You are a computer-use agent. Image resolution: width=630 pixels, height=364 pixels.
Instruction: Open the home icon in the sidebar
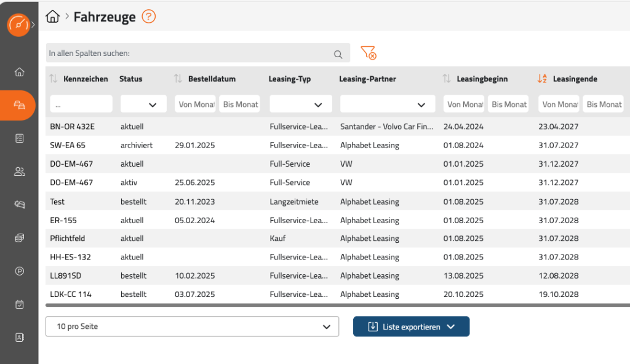(x=19, y=72)
